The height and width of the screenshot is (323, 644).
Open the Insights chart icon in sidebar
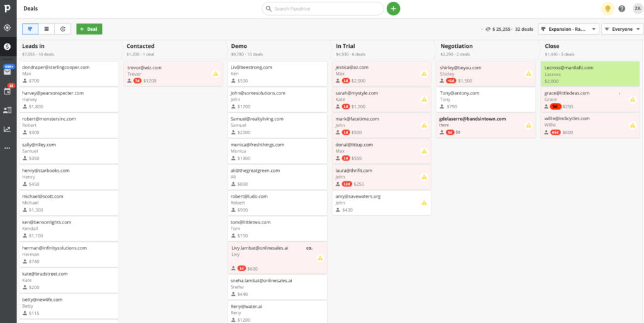coord(8,129)
